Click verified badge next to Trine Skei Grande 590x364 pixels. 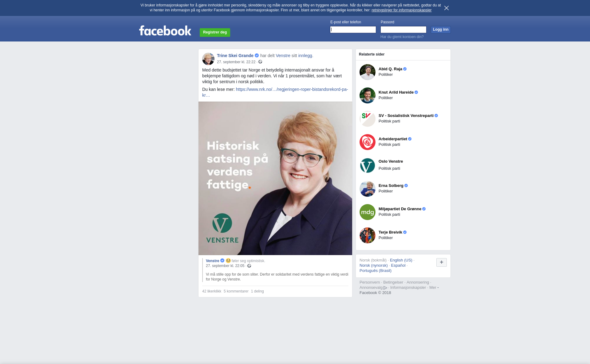pos(257,56)
